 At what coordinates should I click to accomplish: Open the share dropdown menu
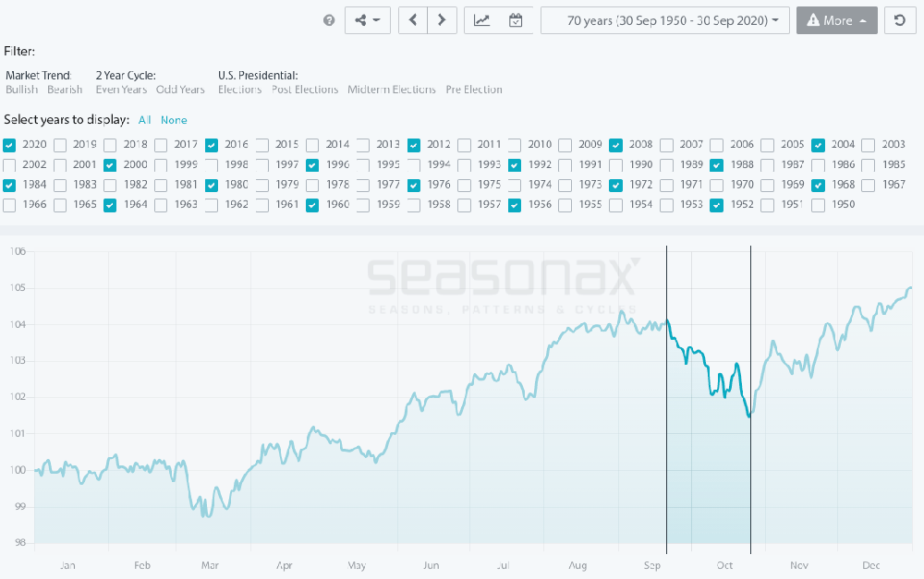click(x=368, y=20)
